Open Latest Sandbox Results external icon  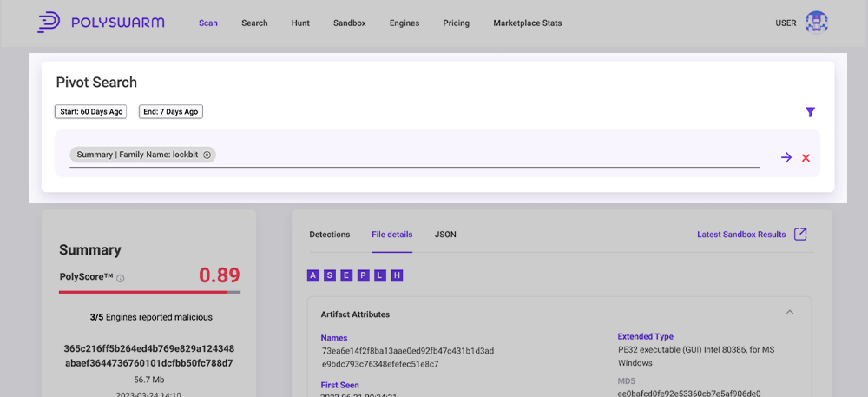point(800,235)
